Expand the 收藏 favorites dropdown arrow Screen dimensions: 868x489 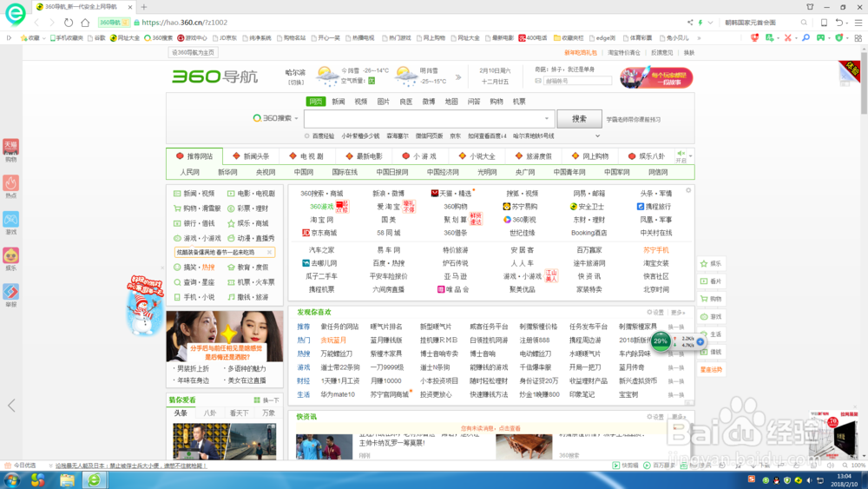(x=43, y=38)
